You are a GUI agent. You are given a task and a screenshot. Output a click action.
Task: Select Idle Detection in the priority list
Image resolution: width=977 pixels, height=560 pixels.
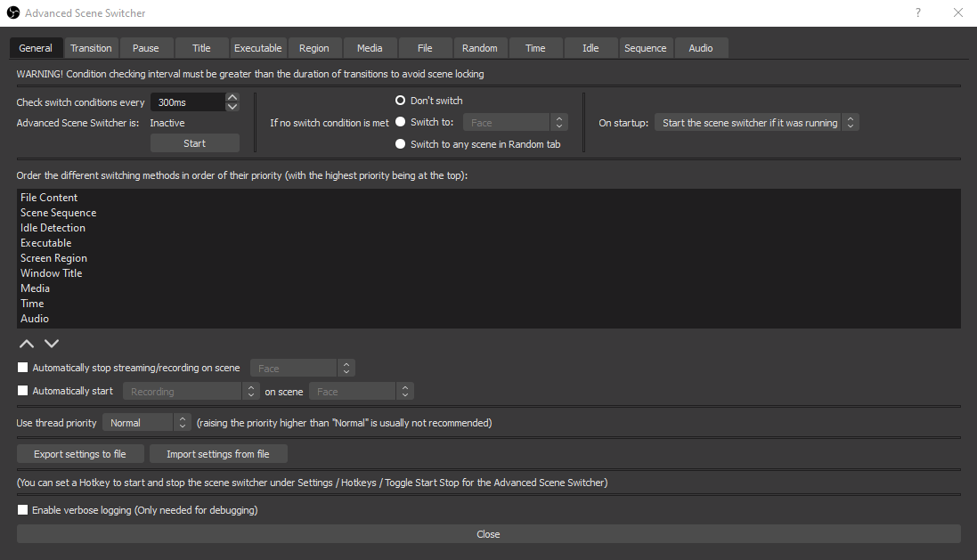(488, 228)
